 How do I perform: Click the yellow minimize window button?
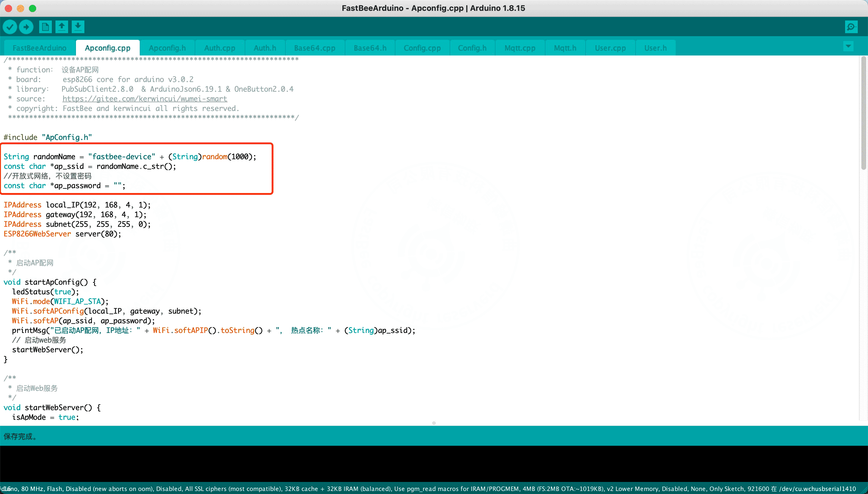coord(20,8)
